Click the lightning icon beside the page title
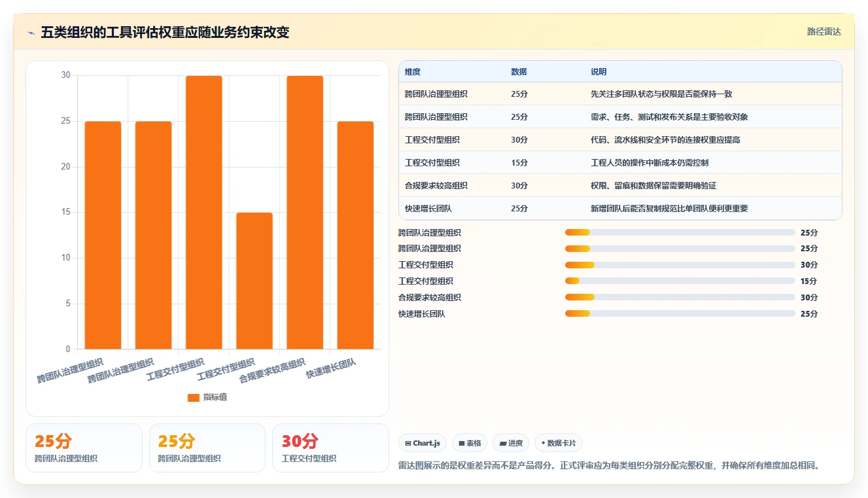 (x=31, y=33)
